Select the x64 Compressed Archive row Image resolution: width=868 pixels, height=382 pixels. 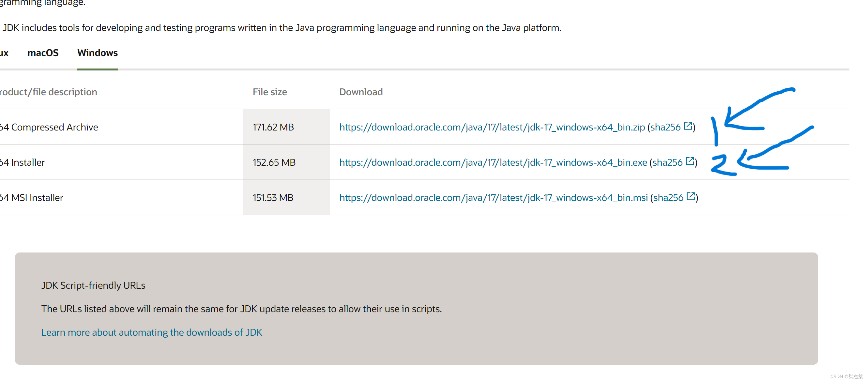coord(49,127)
